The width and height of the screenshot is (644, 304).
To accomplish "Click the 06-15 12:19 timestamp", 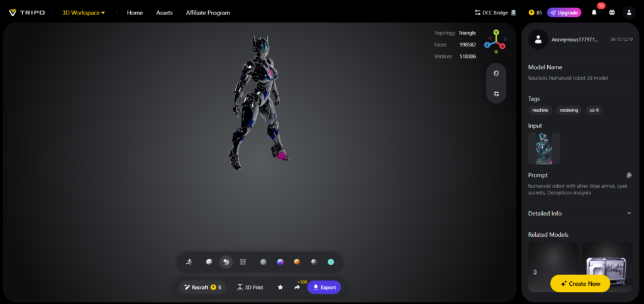I will tap(621, 40).
